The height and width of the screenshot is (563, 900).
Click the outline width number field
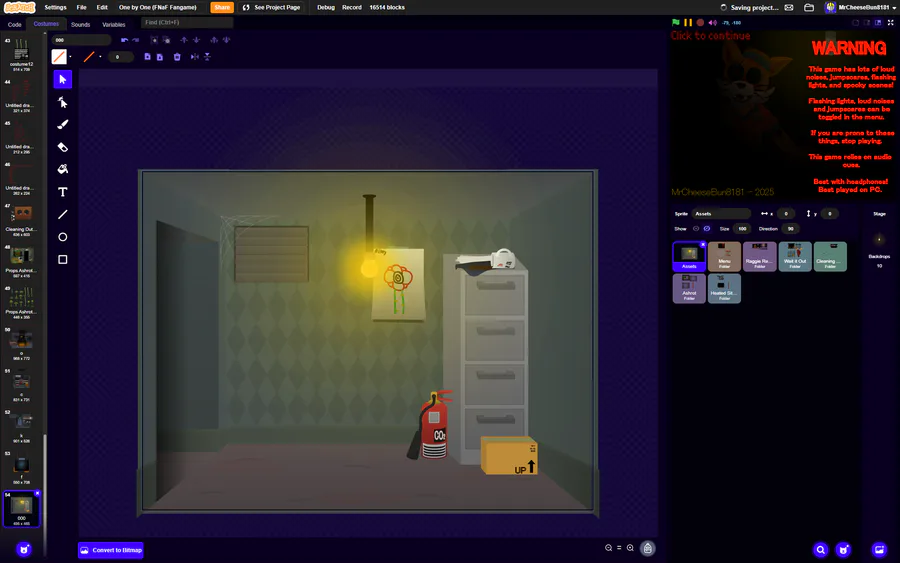click(x=120, y=57)
